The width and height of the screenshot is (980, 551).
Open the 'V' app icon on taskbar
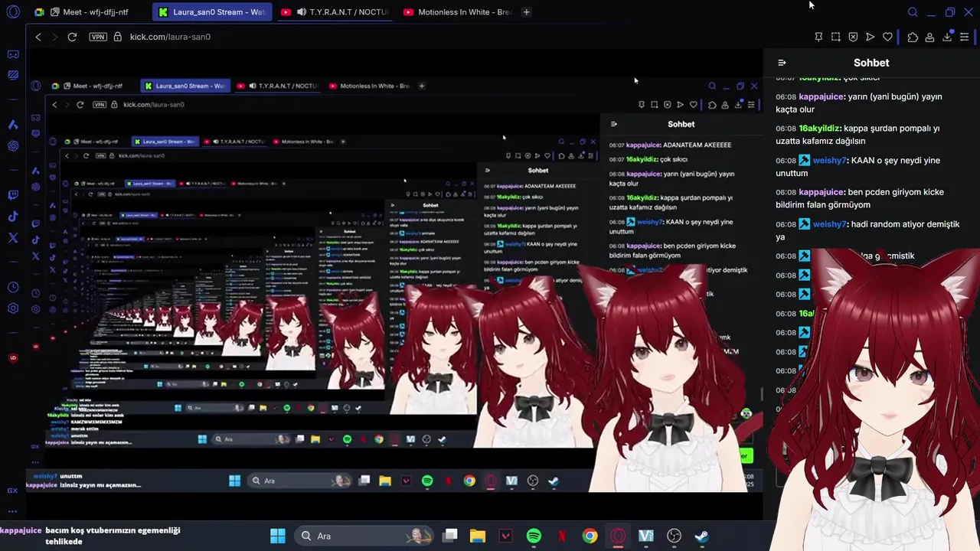click(x=645, y=536)
